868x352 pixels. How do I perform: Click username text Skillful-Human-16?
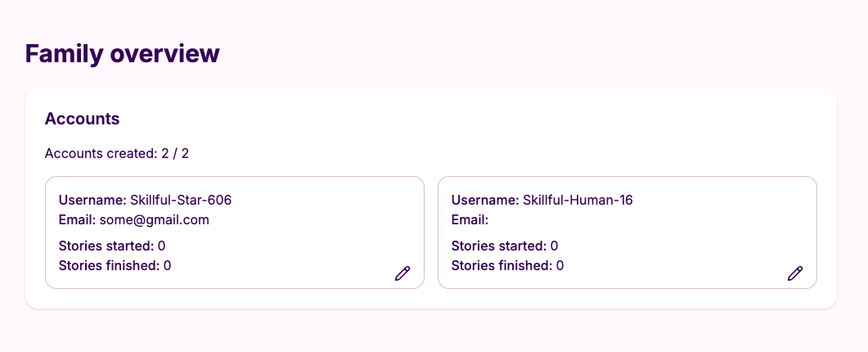[x=578, y=200]
